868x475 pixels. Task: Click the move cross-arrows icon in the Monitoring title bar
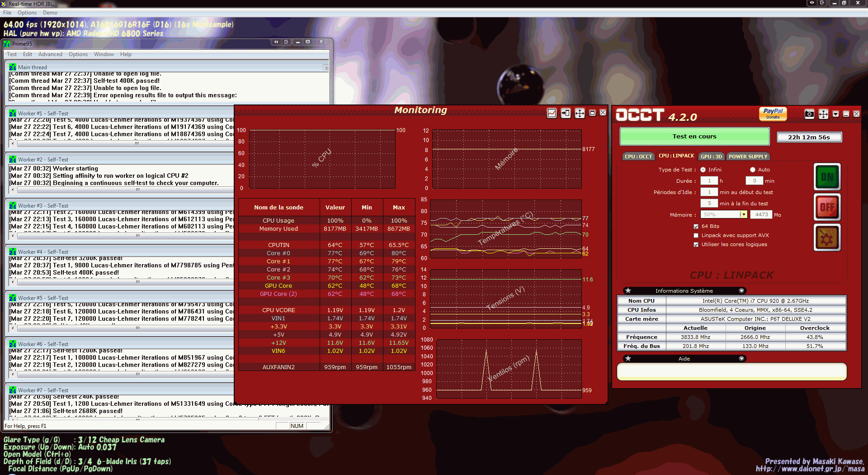(x=580, y=113)
